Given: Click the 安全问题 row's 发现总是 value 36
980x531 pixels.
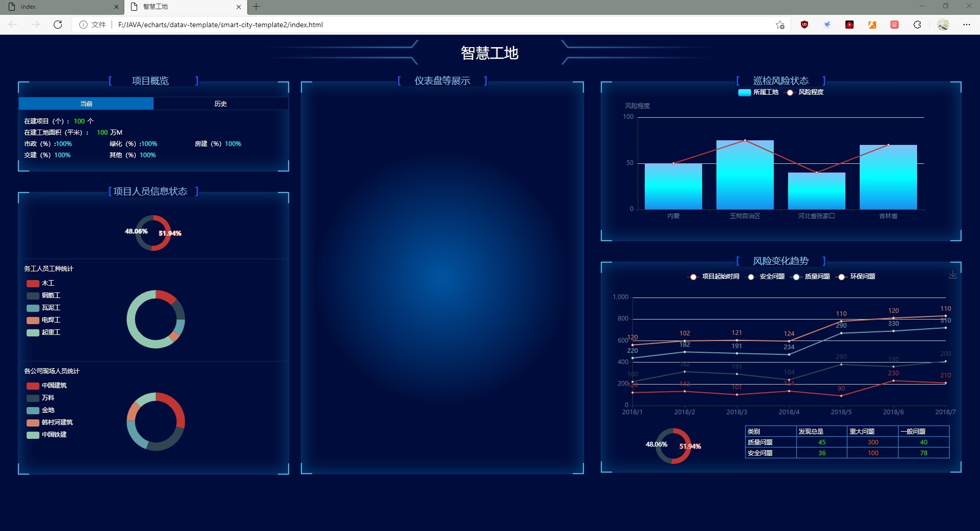Looking at the screenshot, I should [x=822, y=453].
